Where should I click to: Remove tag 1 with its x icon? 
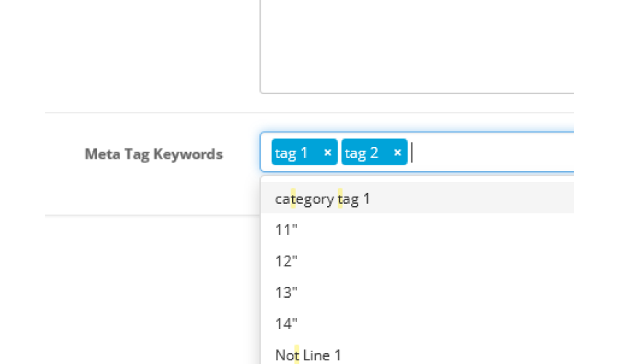coord(327,152)
